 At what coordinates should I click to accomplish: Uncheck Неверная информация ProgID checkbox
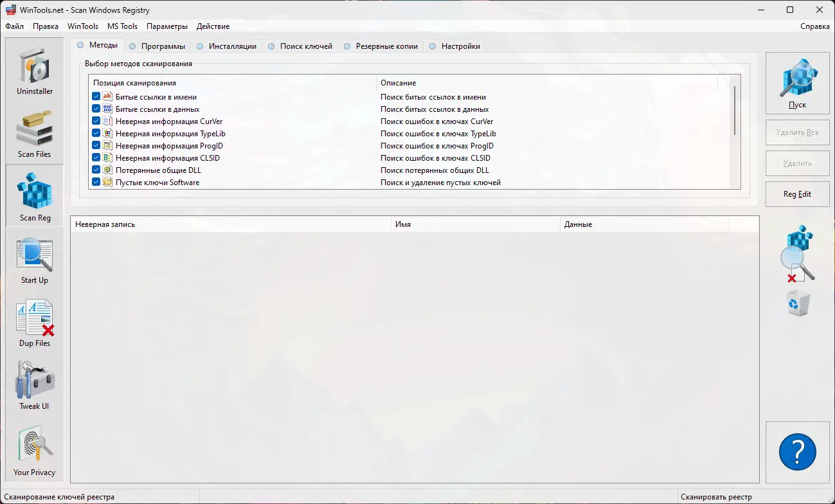coord(96,146)
